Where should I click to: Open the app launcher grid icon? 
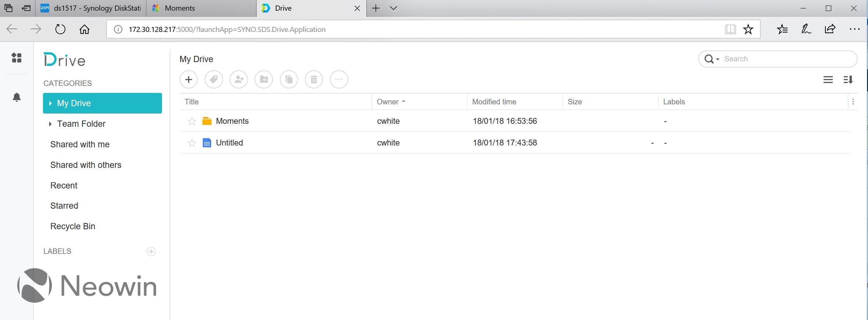(17, 58)
